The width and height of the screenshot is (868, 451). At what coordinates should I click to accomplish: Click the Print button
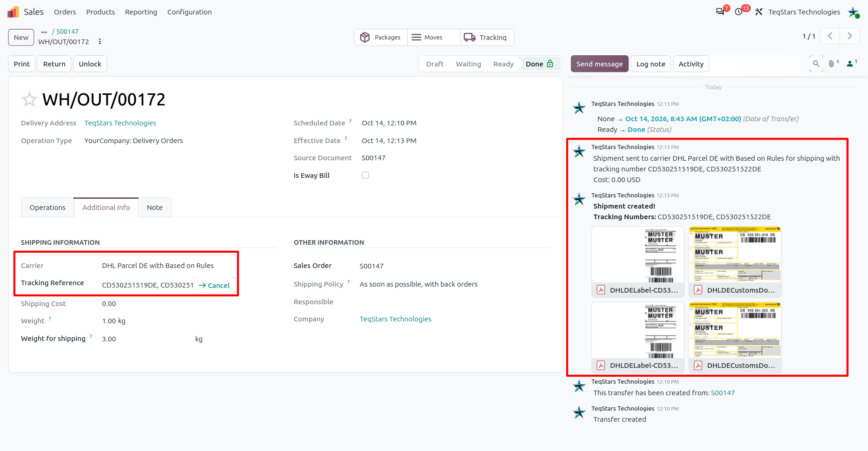(x=22, y=64)
